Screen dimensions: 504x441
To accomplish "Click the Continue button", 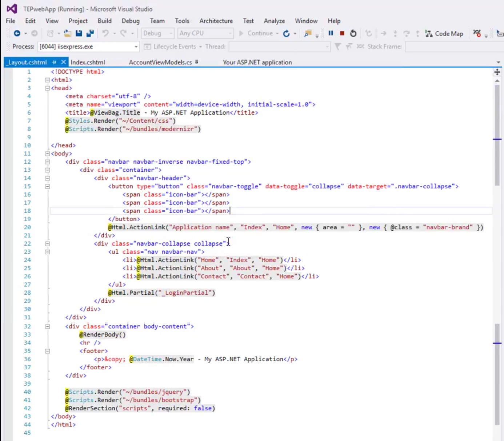I will tap(256, 33).
